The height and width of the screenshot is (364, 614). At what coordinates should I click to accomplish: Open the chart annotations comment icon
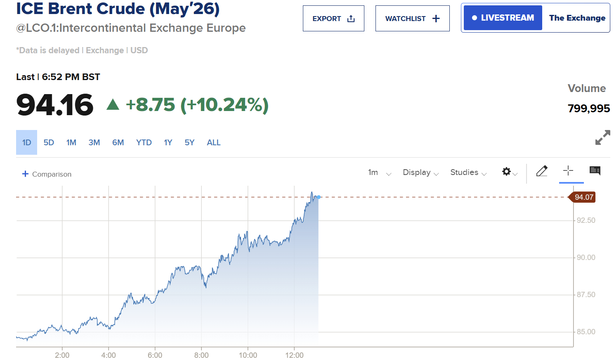point(595,171)
